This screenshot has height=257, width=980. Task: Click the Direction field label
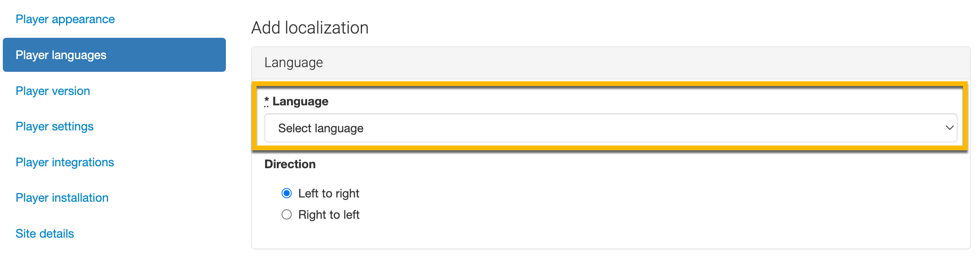[290, 164]
